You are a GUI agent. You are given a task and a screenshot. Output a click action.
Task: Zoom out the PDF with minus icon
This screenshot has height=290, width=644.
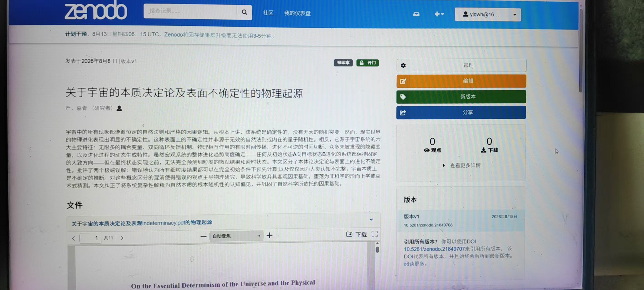tap(204, 236)
